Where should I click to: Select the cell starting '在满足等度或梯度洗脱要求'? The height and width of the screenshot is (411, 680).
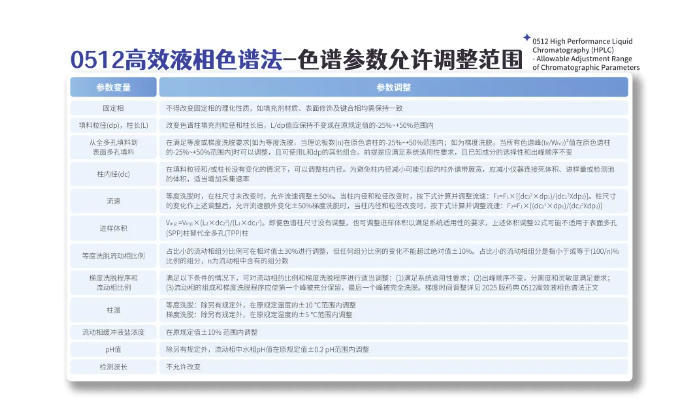[393, 147]
